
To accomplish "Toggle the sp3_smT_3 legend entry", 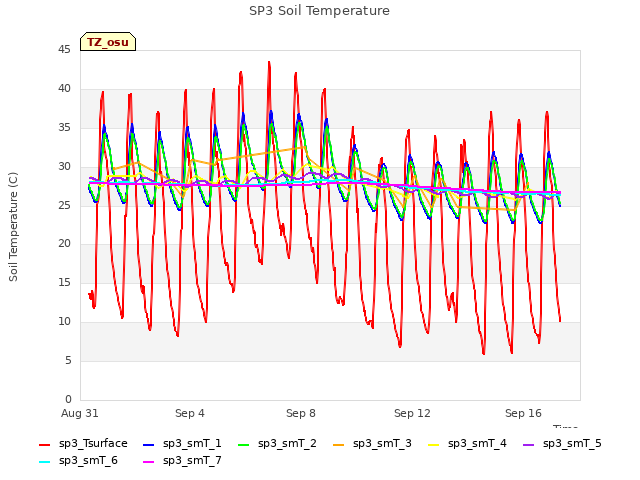I will [372, 444].
